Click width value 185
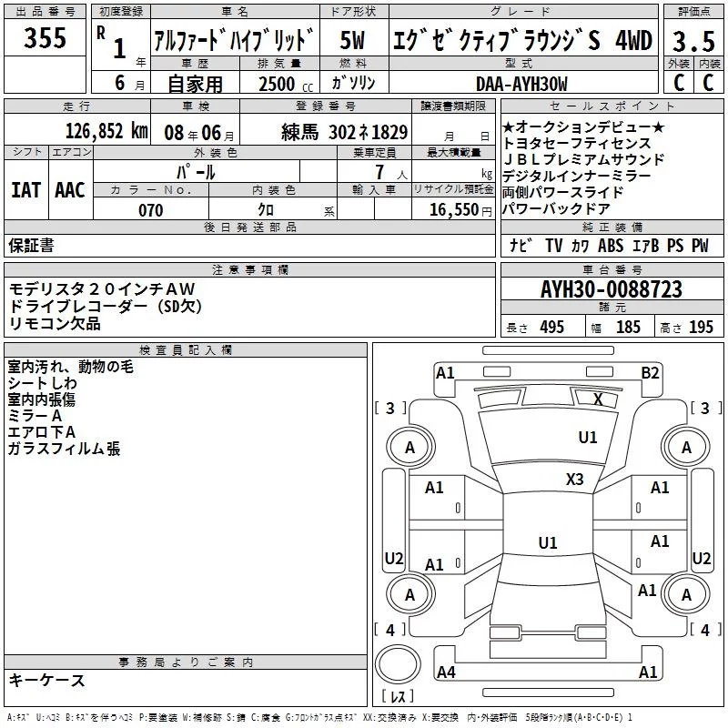This screenshot has height=728, width=728. 628,327
